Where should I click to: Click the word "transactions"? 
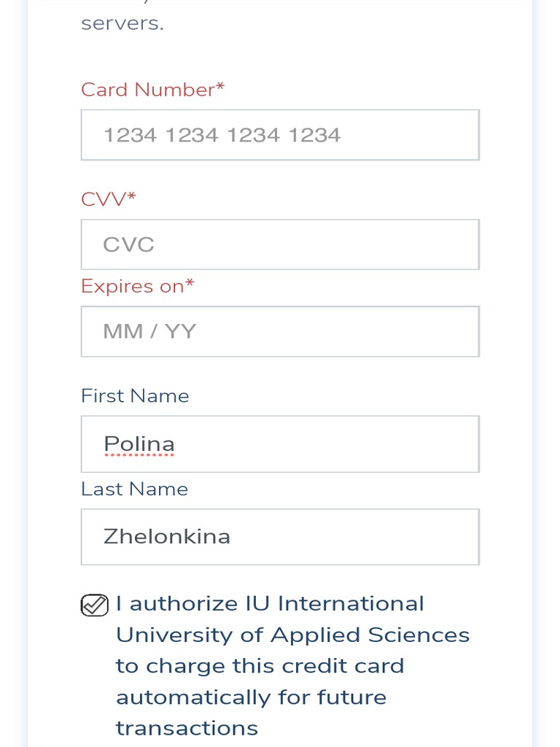[x=187, y=728]
